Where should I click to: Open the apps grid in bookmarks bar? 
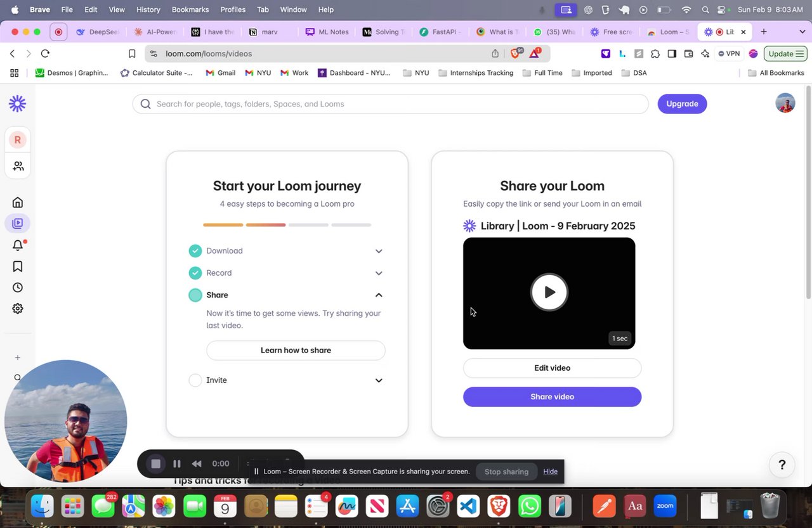click(x=14, y=73)
